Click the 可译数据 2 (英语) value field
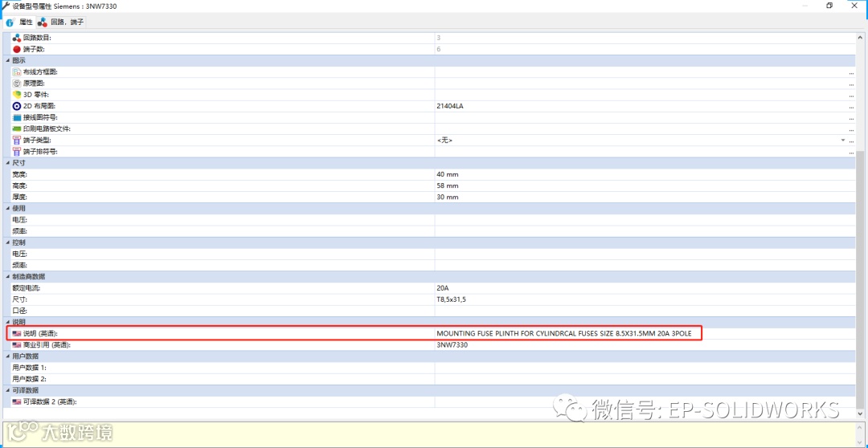Image resolution: width=868 pixels, height=448 pixels. 645,402
